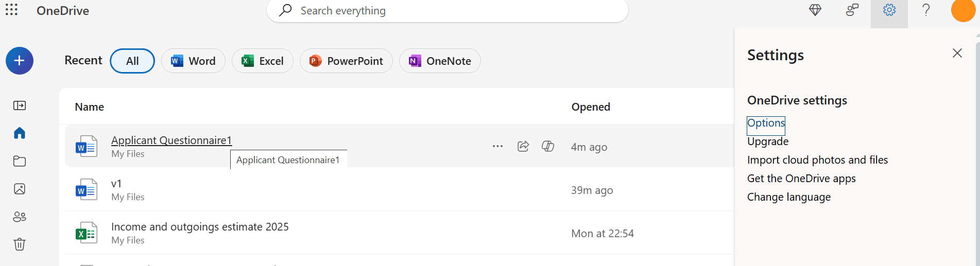Viewport: 980px width, 266px height.
Task: Open the Recycle bin sidebar icon
Action: pos(20,244)
